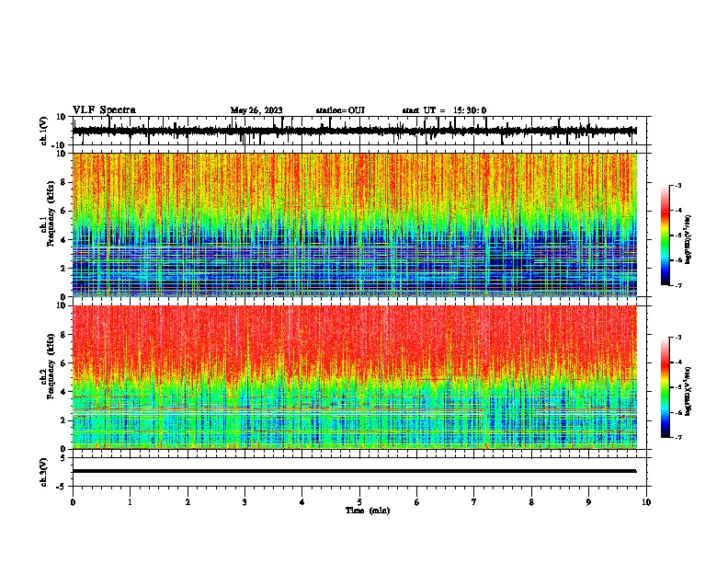This screenshot has width=728, height=563.
Task: Click the "6" kHz tick on ch.2 frequency axis
Action: click(64, 362)
